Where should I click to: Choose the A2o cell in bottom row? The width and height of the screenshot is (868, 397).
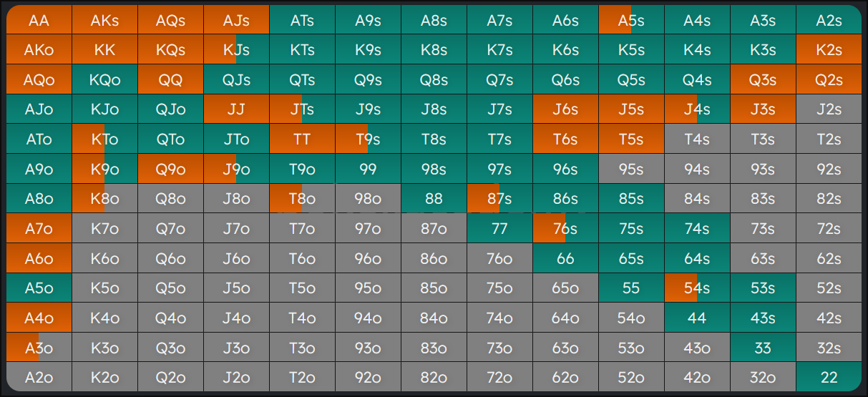click(x=39, y=377)
